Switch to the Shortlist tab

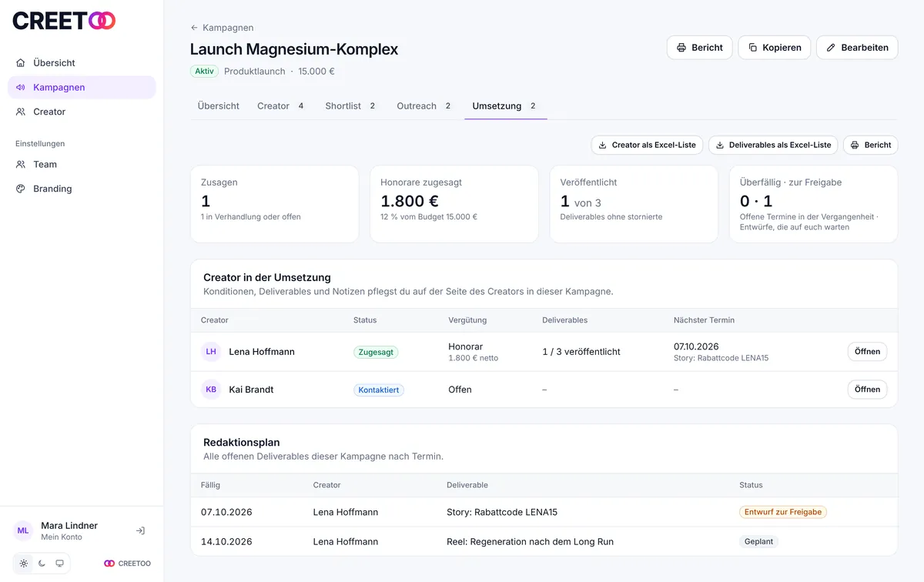(350, 106)
